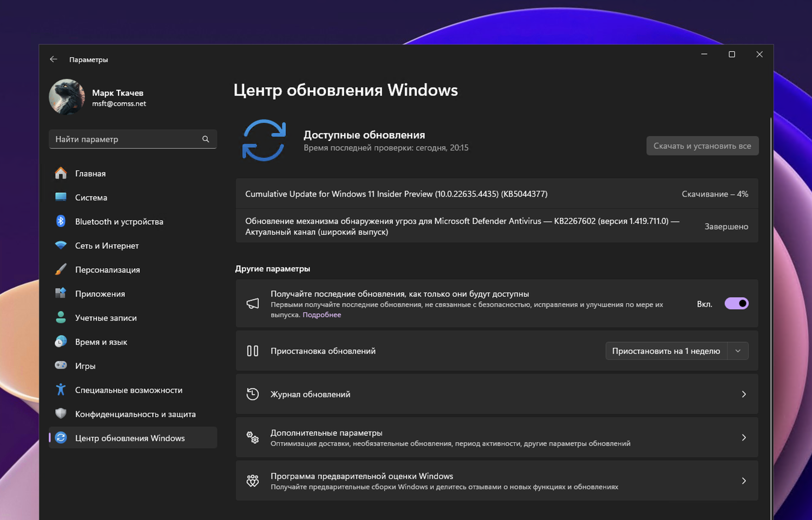Open Программа предварительной оценки Windows row
Viewport: 812px width, 520px height.
click(496, 481)
